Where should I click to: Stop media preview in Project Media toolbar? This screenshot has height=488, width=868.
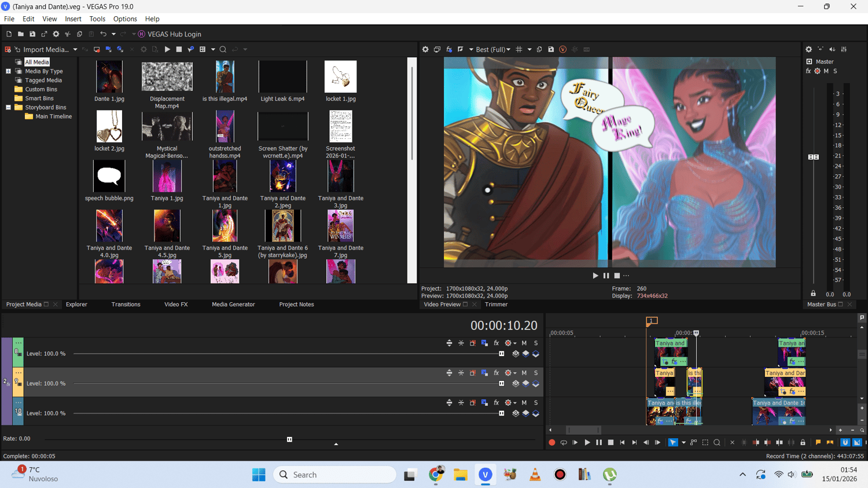point(179,49)
